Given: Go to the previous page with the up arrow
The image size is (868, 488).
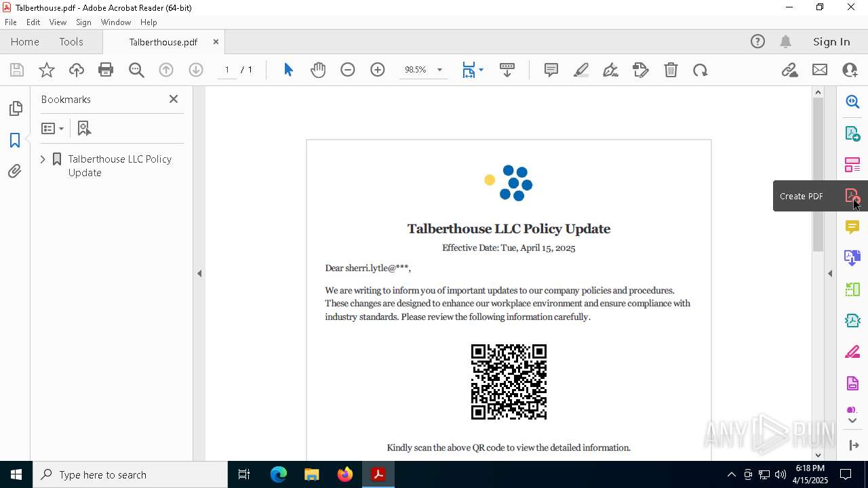Looking at the screenshot, I should [x=166, y=70].
